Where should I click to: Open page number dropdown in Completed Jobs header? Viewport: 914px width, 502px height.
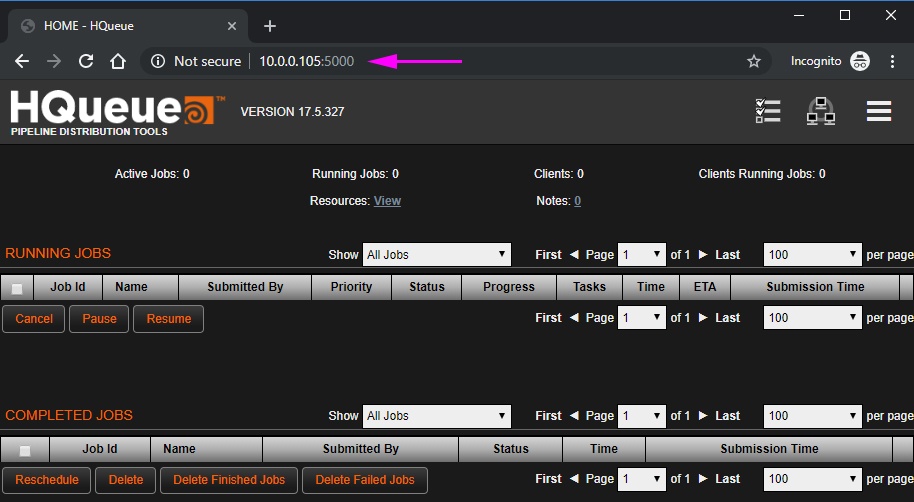click(x=641, y=416)
